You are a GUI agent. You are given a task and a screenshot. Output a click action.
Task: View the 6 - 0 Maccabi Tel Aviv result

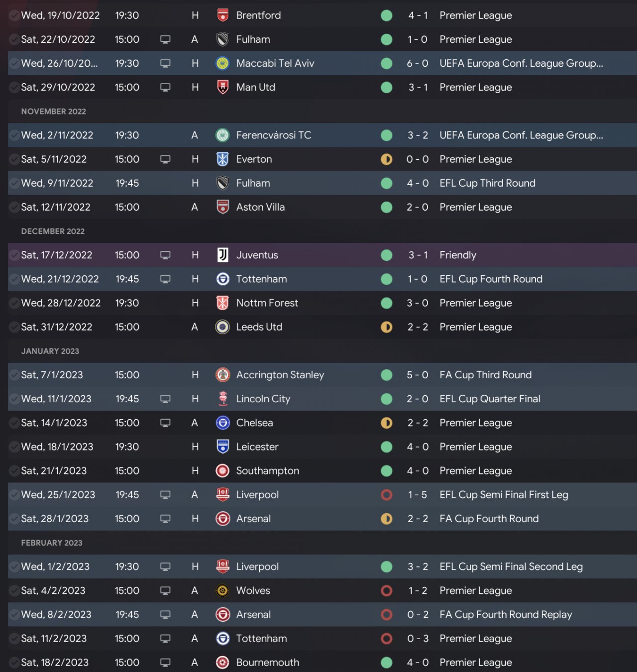pyautogui.click(x=418, y=63)
